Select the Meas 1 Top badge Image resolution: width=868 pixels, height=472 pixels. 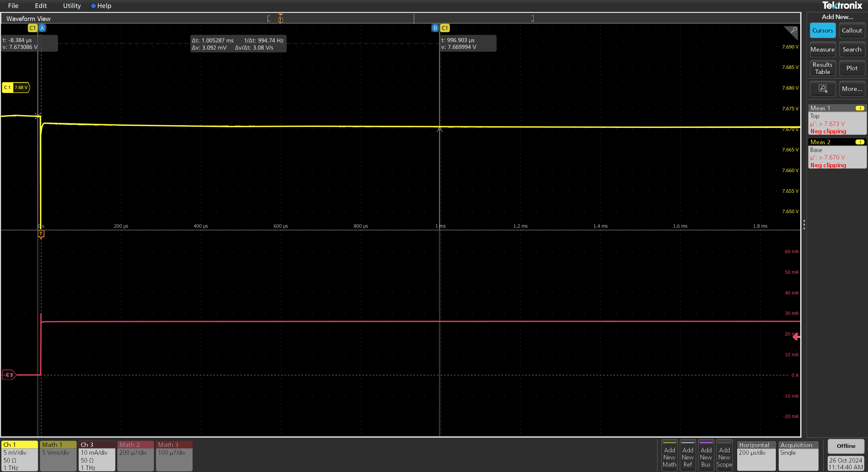click(x=837, y=120)
